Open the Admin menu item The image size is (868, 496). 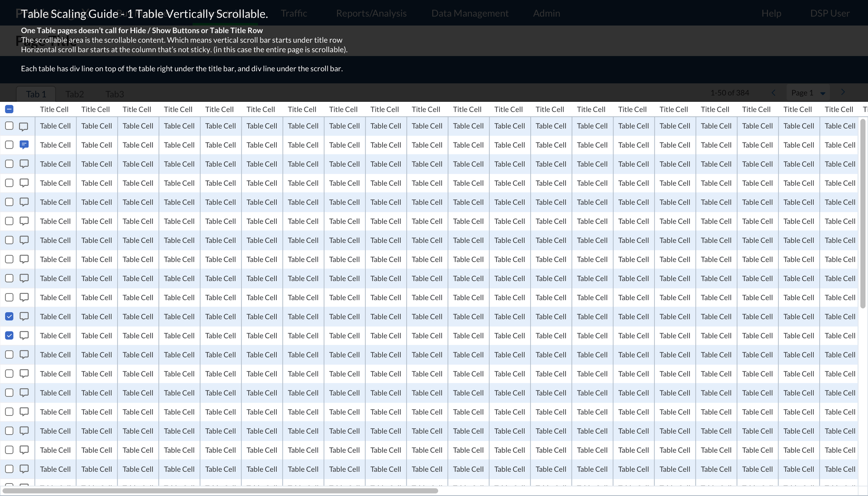point(546,13)
